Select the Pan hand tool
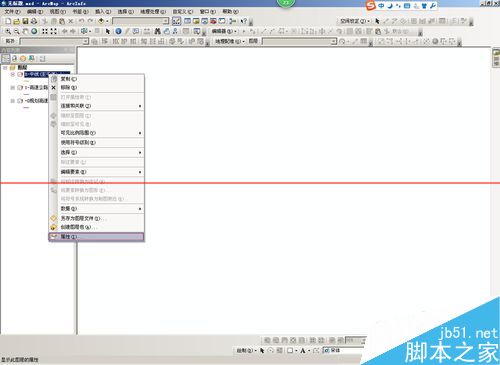This screenshot has width=500, height=365. click(x=25, y=31)
